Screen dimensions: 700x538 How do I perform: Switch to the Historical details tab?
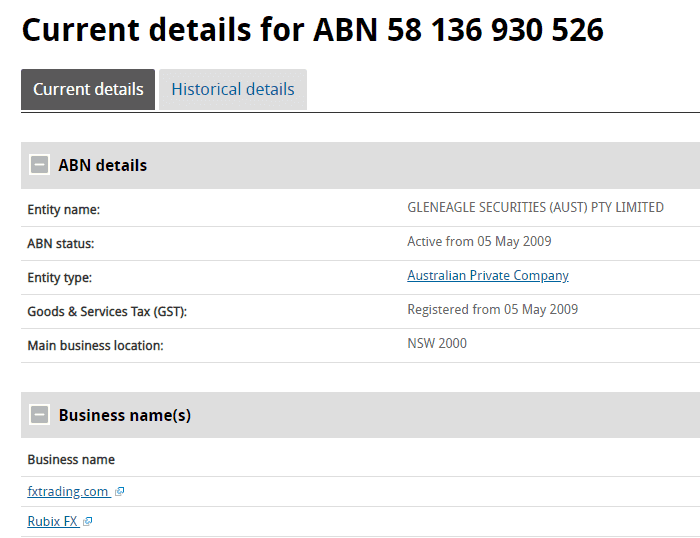point(232,89)
